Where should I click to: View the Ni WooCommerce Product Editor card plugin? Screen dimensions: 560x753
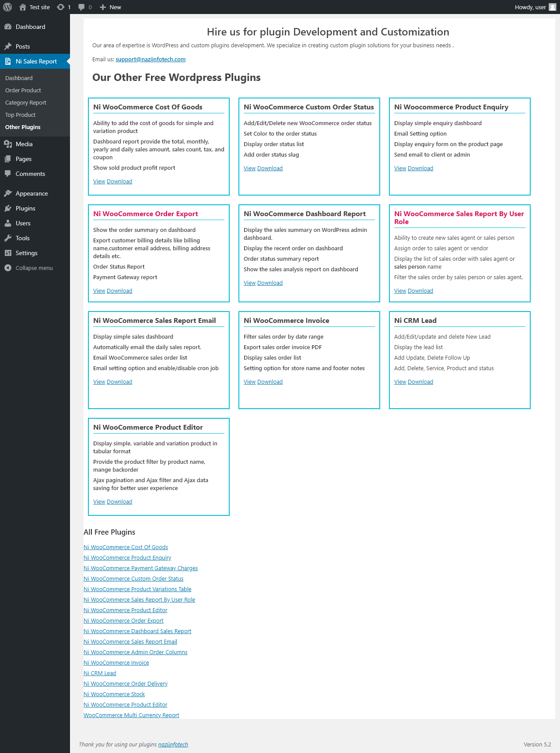pos(99,501)
